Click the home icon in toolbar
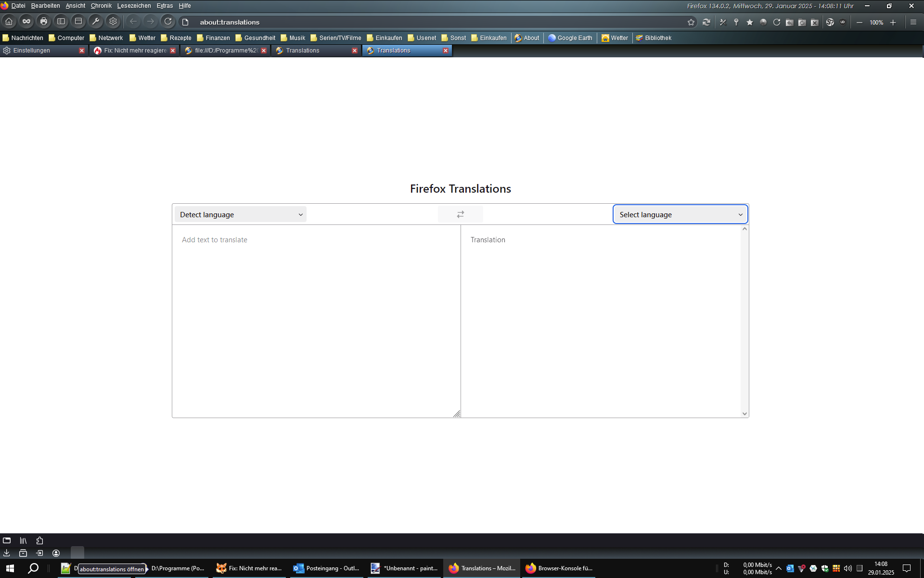Image resolution: width=924 pixels, height=578 pixels. pos(9,22)
